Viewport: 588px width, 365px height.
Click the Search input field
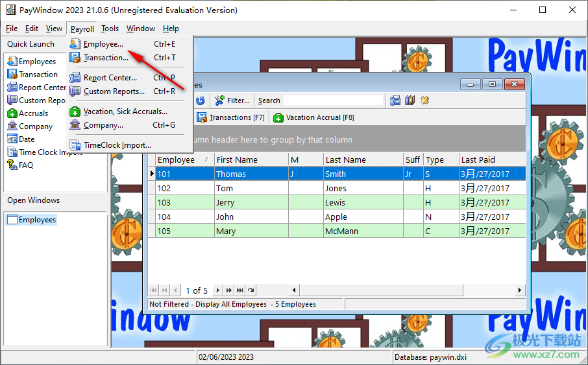(x=333, y=100)
